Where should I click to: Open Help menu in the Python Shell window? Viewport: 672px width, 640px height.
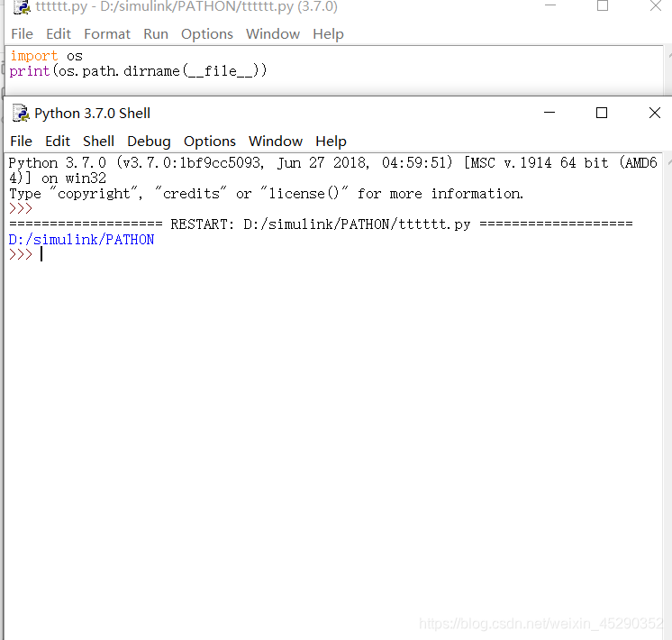pos(331,142)
